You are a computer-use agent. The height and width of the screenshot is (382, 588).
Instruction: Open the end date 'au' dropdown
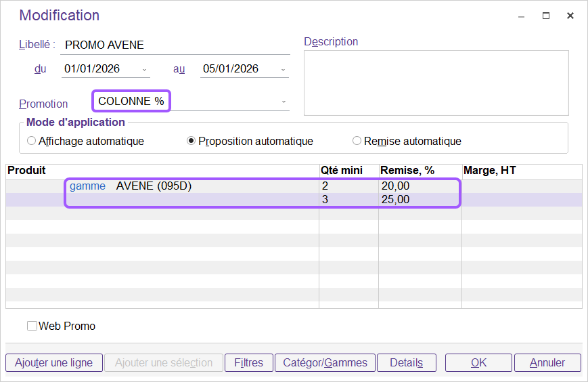284,70
